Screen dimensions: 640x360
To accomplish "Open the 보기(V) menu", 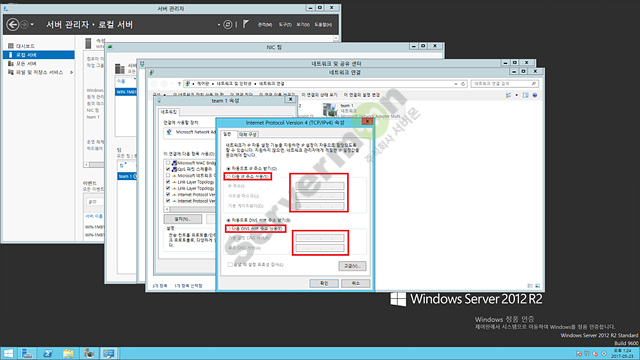I will point(303,24).
